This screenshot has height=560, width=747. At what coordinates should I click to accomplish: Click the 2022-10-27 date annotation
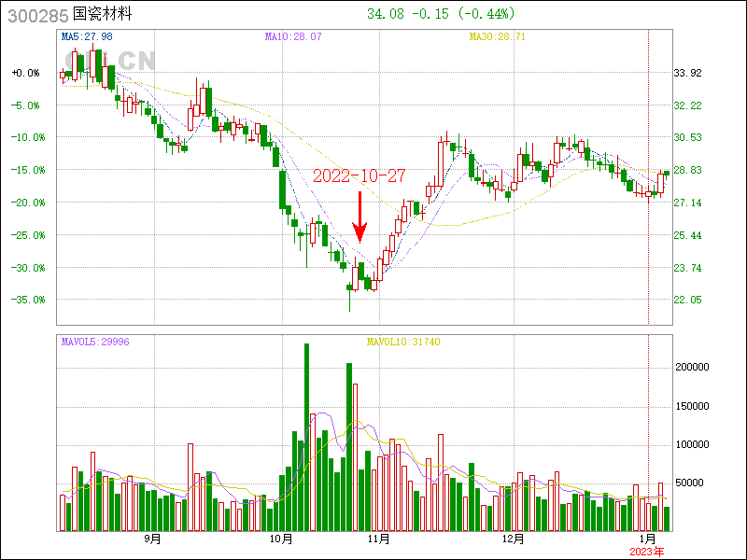point(359,175)
